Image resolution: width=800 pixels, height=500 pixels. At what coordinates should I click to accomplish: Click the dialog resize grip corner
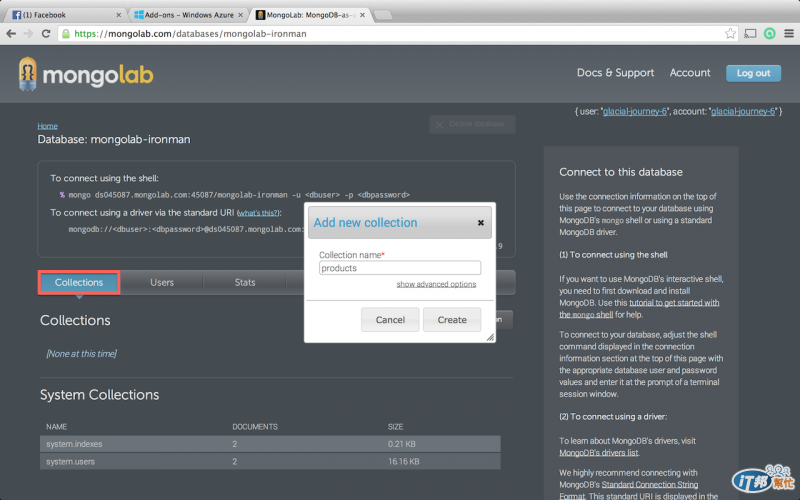[x=490, y=337]
